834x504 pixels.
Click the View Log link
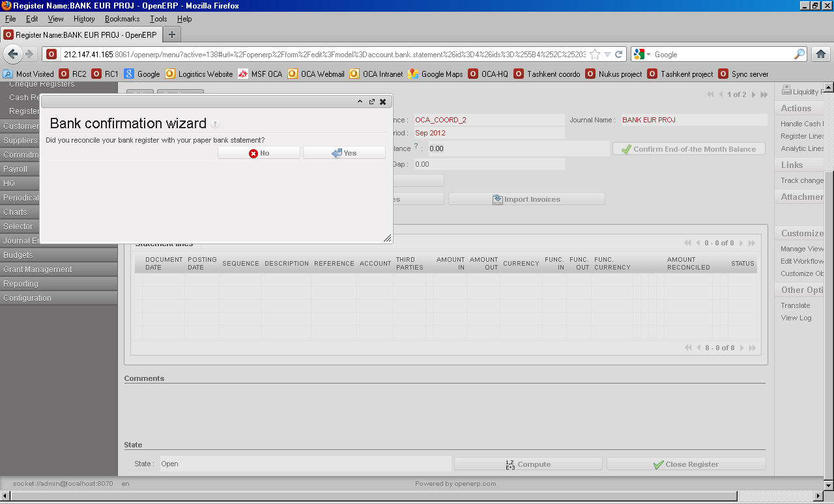tap(796, 318)
